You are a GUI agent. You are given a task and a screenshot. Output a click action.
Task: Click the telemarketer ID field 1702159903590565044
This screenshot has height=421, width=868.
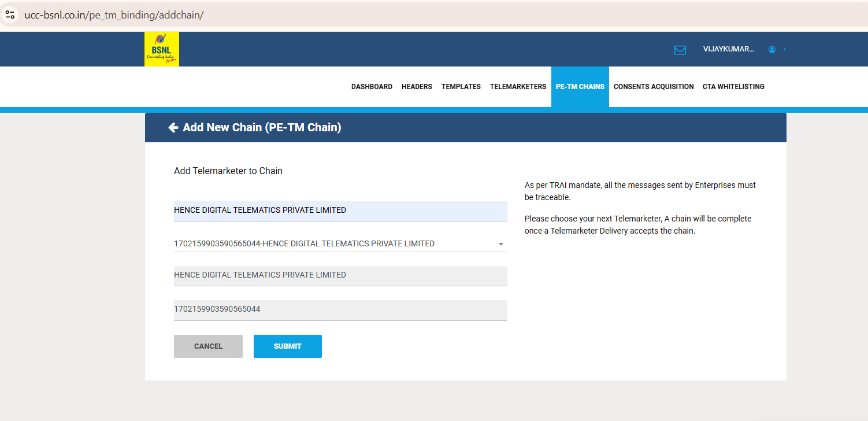[x=340, y=310]
